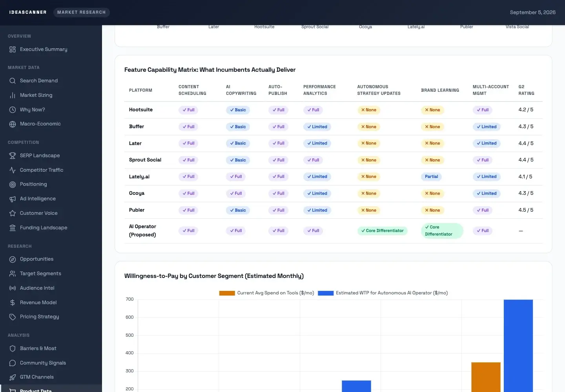
Task: Click the Barriers & Moat shield icon
Action: 13,348
